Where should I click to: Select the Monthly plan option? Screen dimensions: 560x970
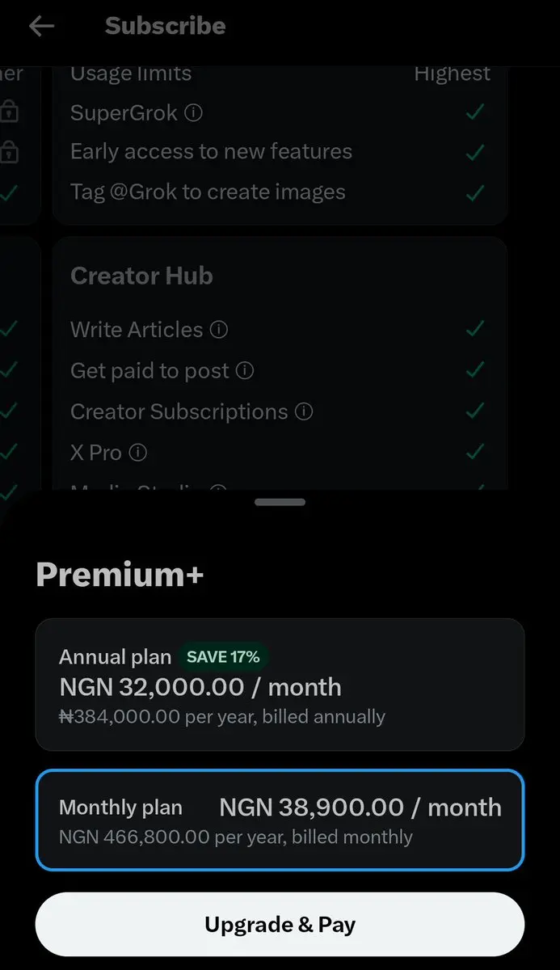click(x=280, y=820)
